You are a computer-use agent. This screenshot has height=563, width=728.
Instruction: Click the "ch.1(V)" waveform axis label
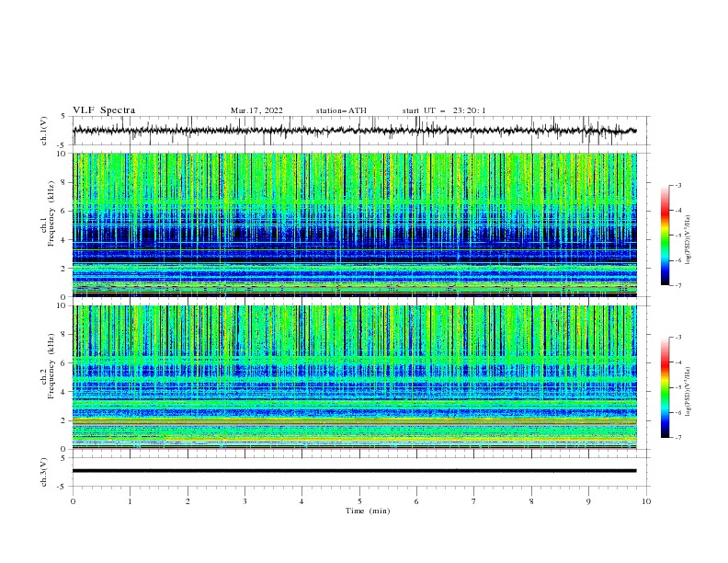coord(44,131)
